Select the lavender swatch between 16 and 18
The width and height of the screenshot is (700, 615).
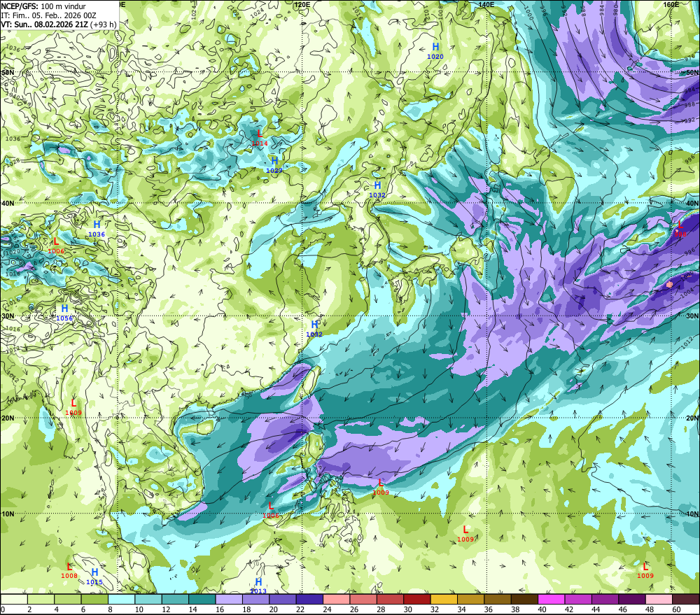point(229,599)
